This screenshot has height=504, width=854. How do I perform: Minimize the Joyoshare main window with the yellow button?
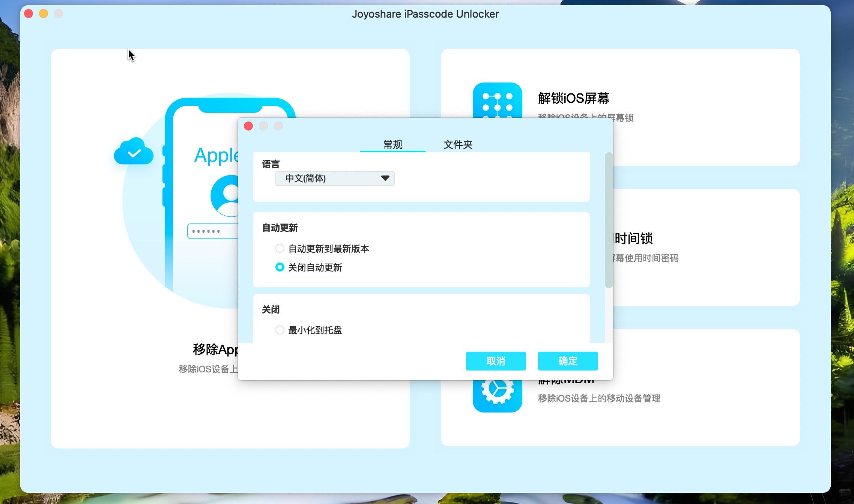(44, 13)
